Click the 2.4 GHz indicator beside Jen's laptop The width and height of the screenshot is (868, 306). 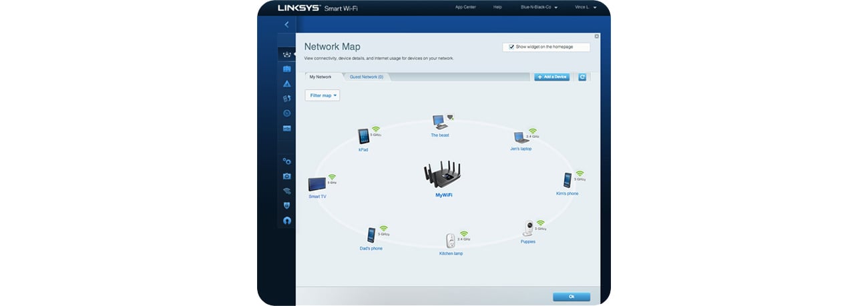[x=532, y=133]
